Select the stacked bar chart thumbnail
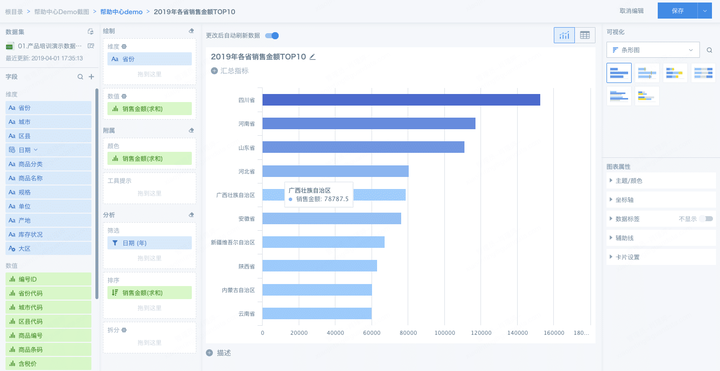Viewport: 720px width, 371px height. (x=675, y=73)
